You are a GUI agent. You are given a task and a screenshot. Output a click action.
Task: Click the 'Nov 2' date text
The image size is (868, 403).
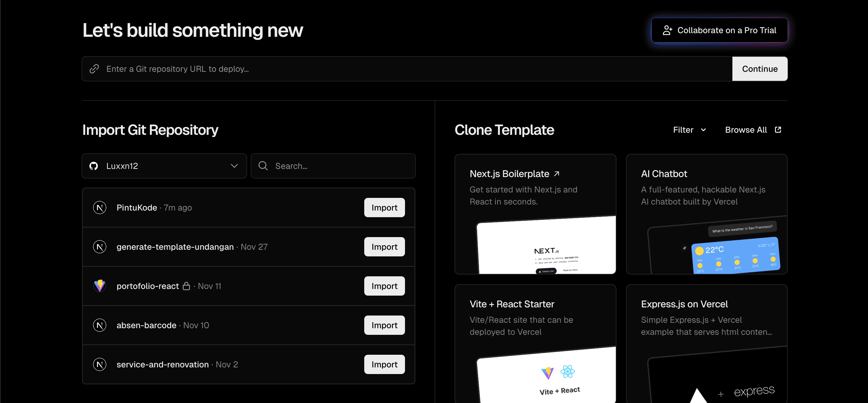click(x=227, y=365)
